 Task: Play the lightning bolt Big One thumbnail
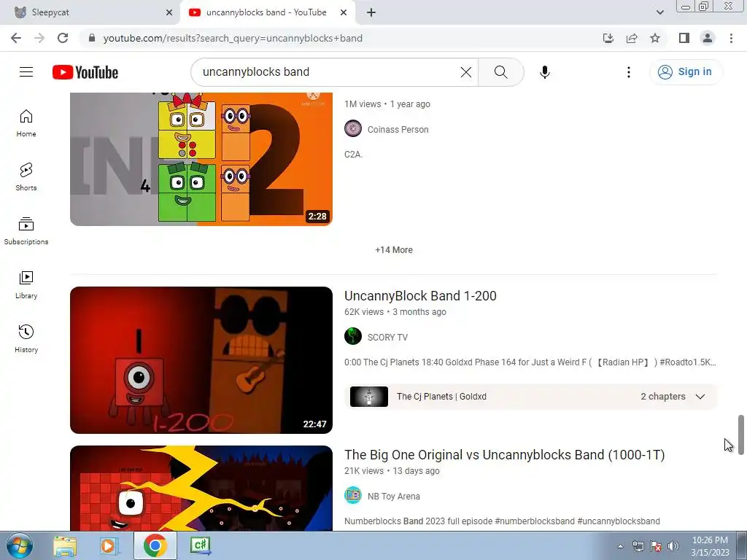pyautogui.click(x=201, y=488)
